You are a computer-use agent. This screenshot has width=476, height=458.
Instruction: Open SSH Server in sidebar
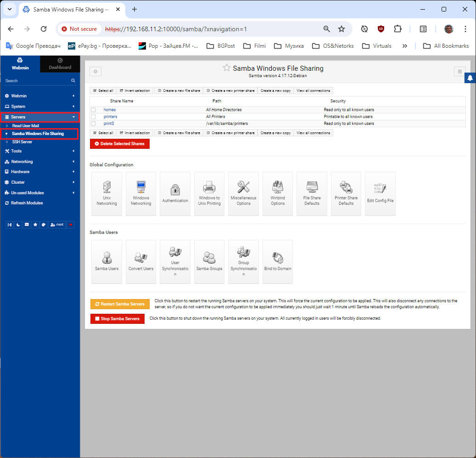[x=22, y=142]
